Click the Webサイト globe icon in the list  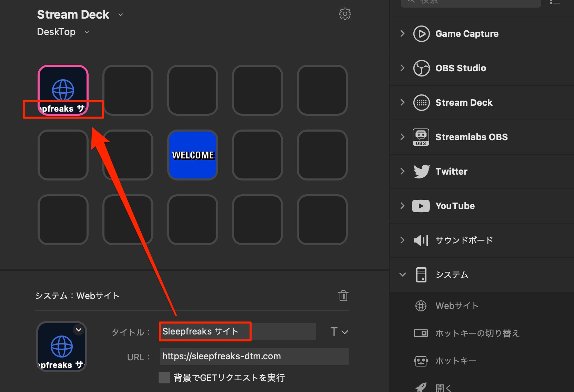click(421, 306)
